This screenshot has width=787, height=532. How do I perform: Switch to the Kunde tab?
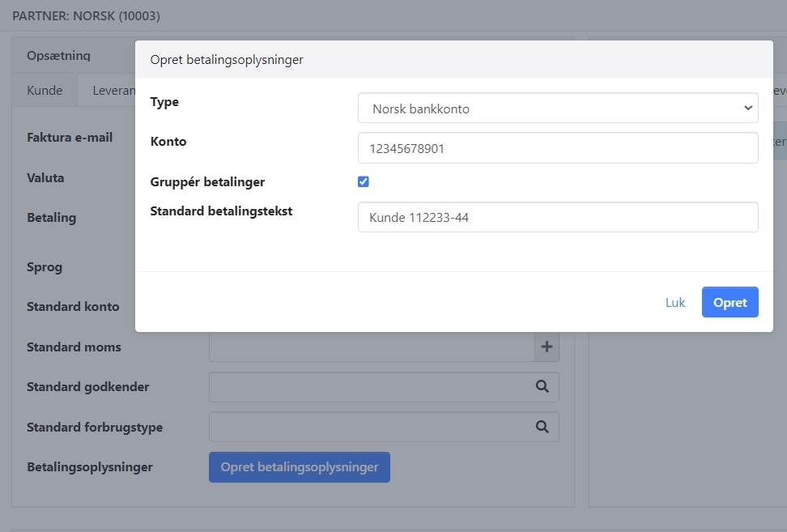point(45,91)
